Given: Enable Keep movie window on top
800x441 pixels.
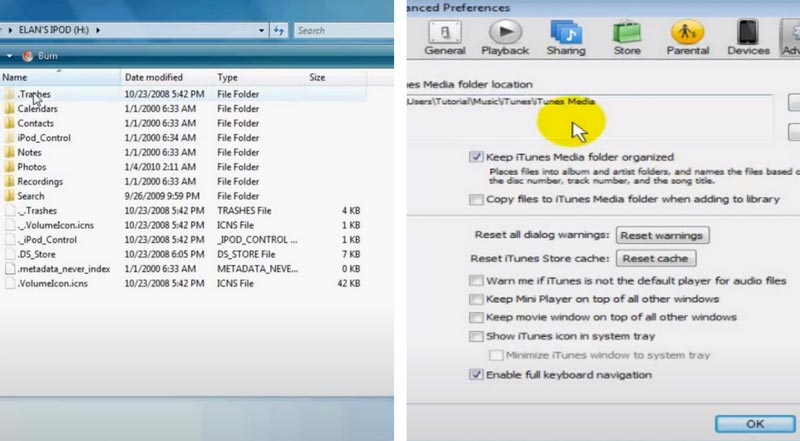Looking at the screenshot, I should pos(476,317).
